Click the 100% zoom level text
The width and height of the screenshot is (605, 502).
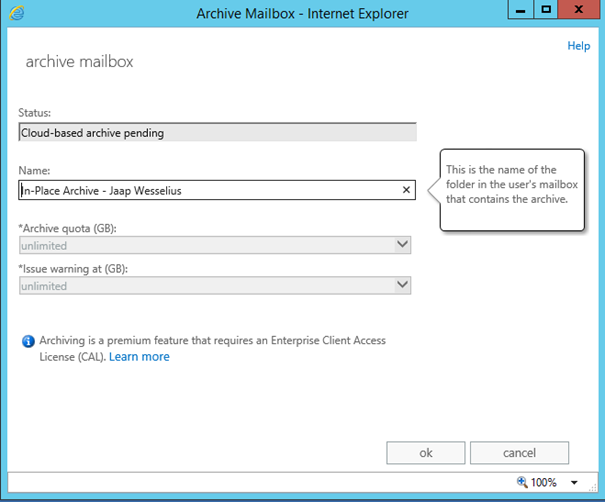coord(544,482)
